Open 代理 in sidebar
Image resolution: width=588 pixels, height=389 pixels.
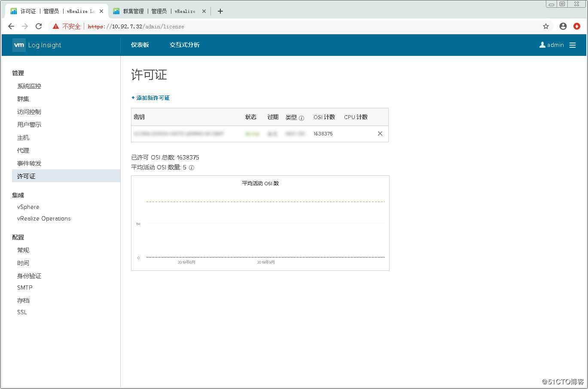23,150
